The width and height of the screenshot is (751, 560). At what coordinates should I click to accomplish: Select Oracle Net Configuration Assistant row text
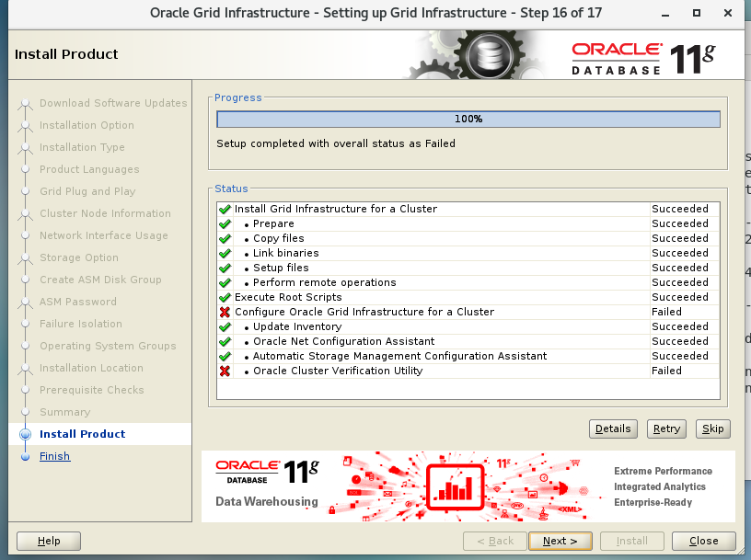pos(343,341)
